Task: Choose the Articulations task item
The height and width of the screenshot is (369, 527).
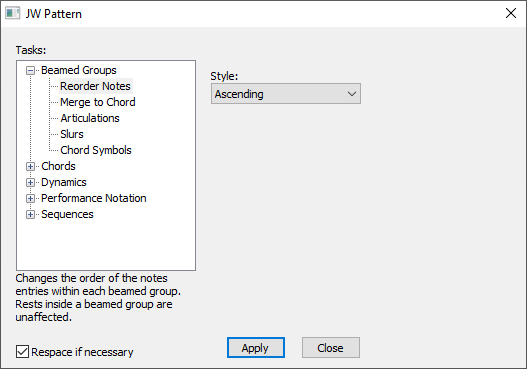Action: [x=90, y=118]
